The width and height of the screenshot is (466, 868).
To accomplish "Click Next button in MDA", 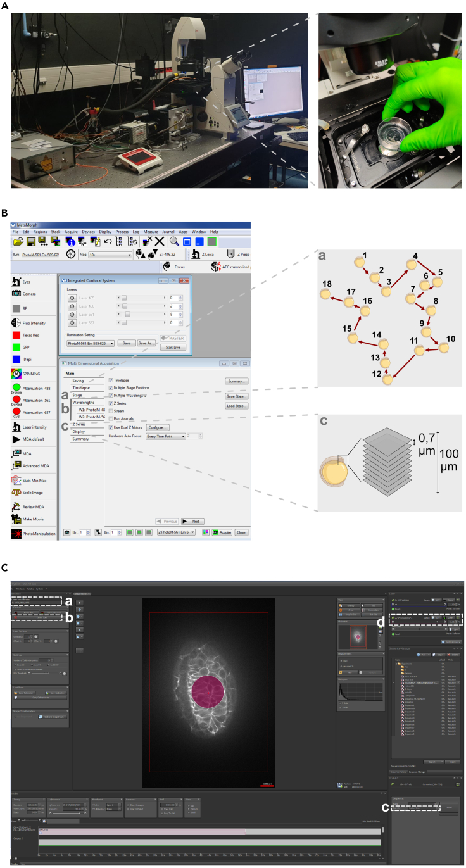I will tap(192, 521).
